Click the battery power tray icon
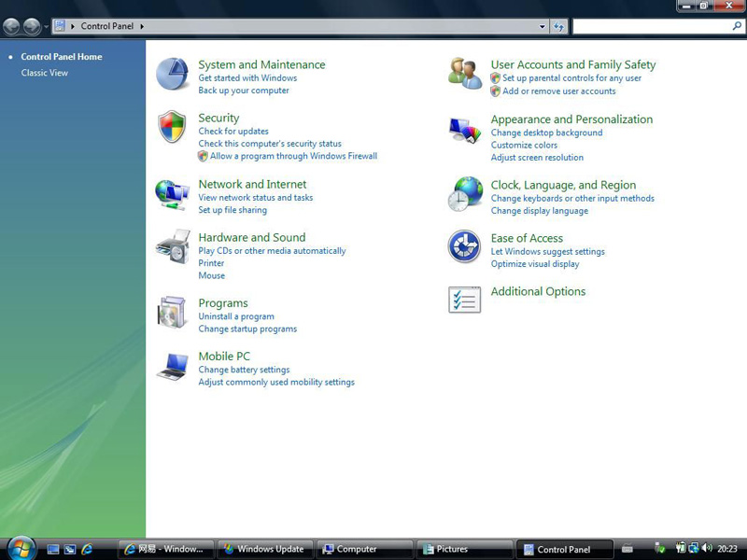The image size is (747, 560). pos(681,548)
